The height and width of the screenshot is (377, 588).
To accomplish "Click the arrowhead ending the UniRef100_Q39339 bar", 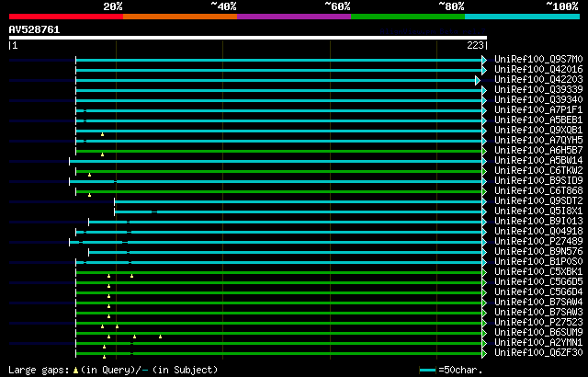I will (484, 90).
